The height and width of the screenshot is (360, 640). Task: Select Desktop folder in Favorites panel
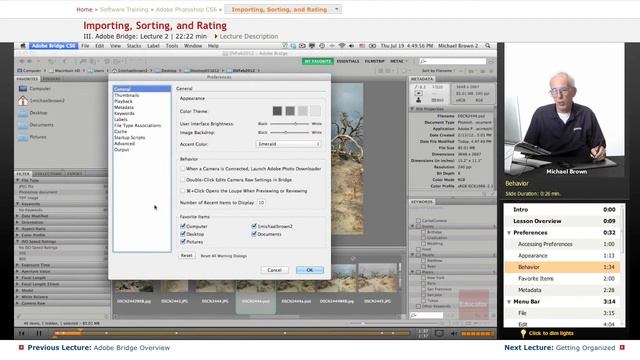(23, 113)
